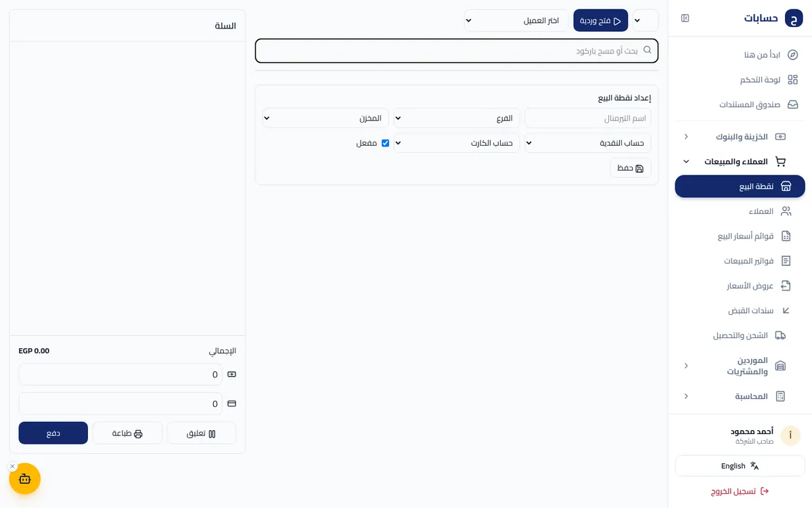Viewport: 812px width, 508px height.
Task: Open فواتير المبيعات in the sidebar
Action: point(740,261)
